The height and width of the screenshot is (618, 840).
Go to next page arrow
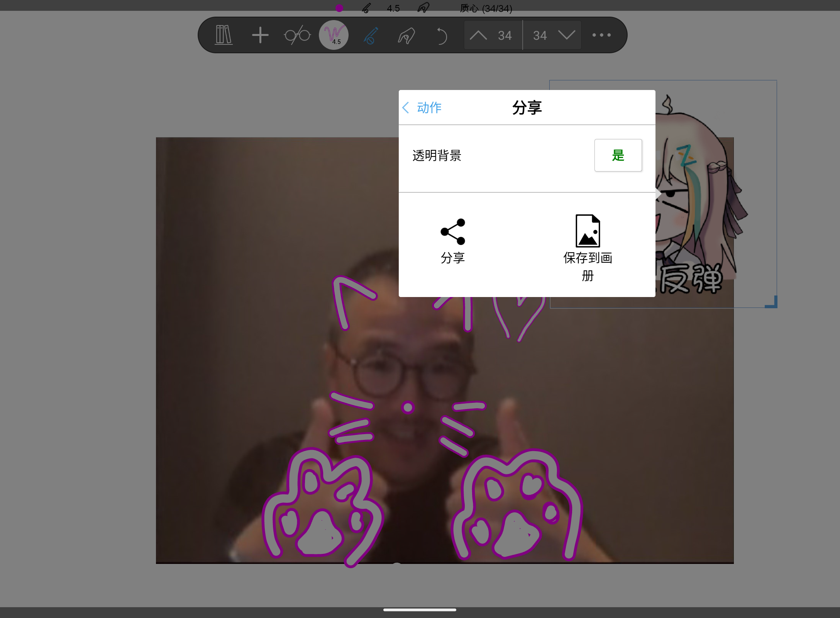(567, 36)
